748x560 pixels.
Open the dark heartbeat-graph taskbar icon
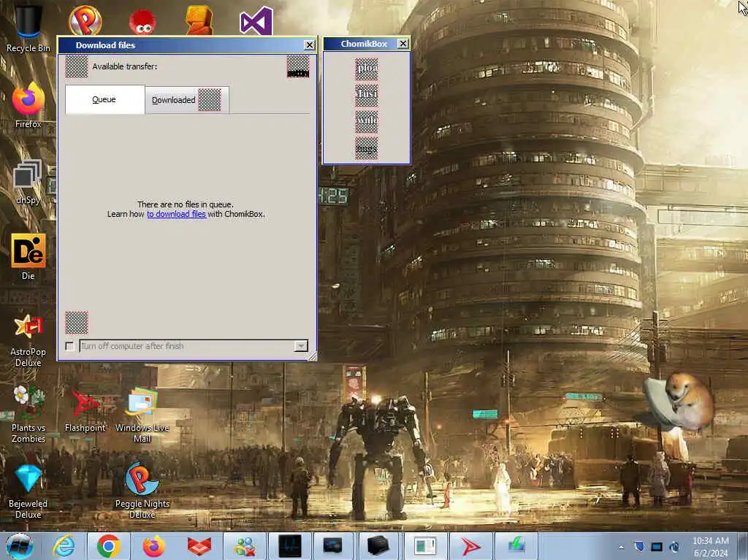[x=290, y=546]
